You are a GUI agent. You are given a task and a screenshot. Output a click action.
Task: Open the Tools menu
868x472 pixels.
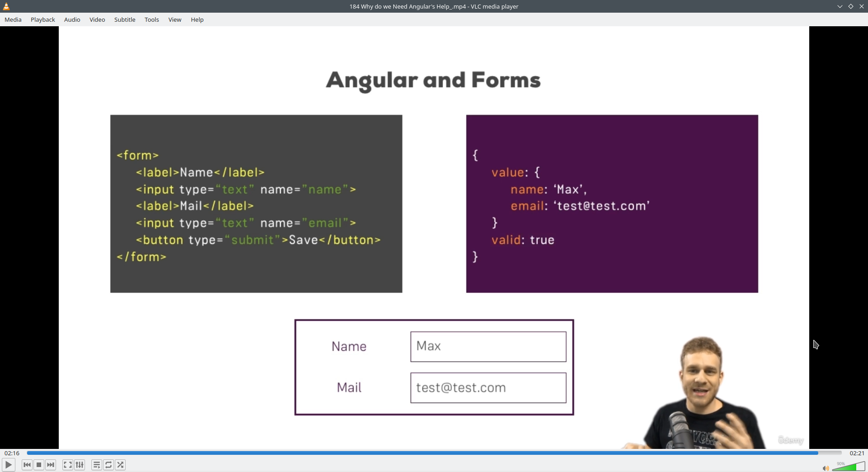(x=151, y=19)
